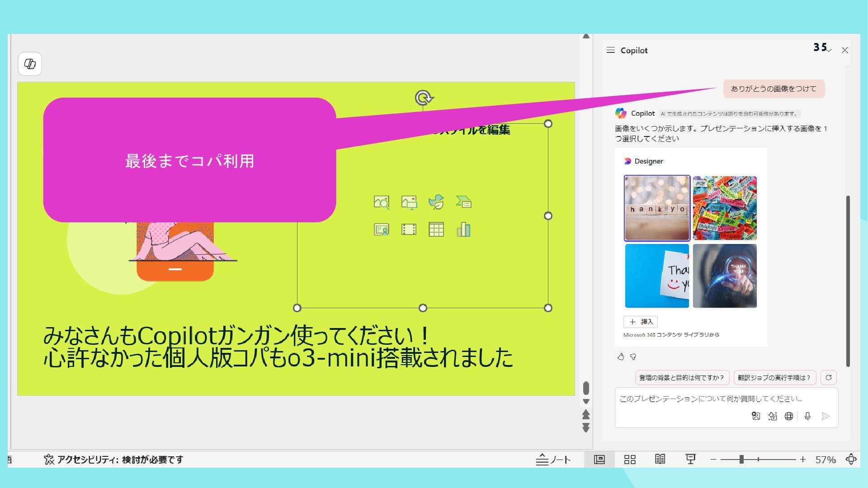Click Next Slide double-arrow button
This screenshot has width=868, height=488.
tap(586, 427)
